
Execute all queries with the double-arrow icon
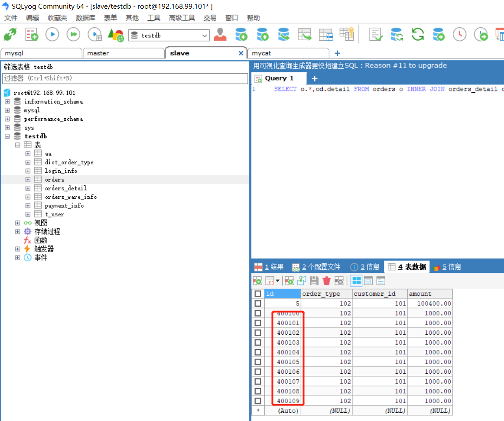73,34
